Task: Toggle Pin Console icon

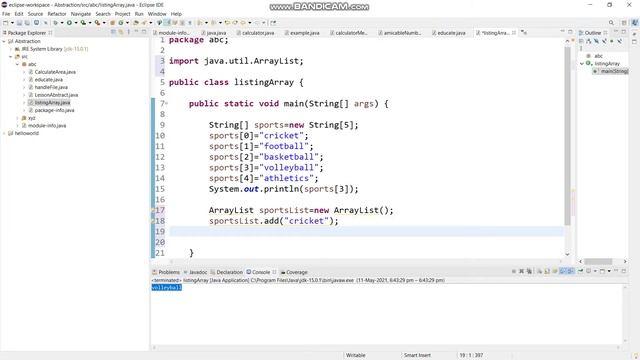Action: point(580,271)
